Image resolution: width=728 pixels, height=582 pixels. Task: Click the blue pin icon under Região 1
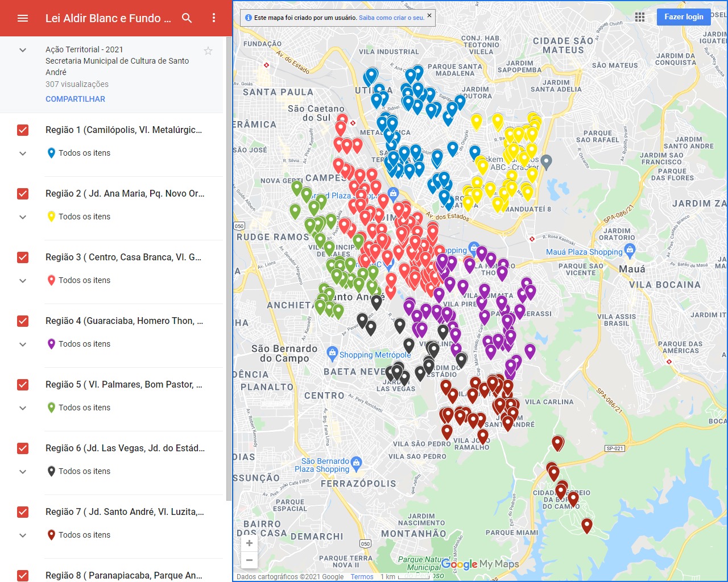tap(51, 153)
